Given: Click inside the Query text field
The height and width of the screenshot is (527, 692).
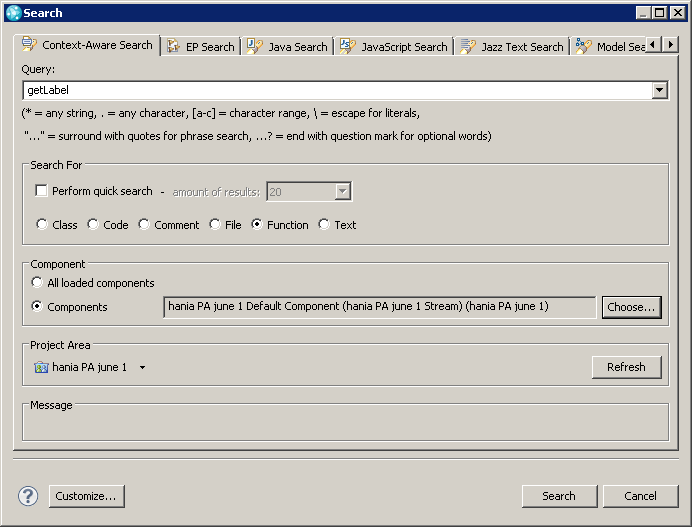Looking at the screenshot, I should tap(337, 90).
